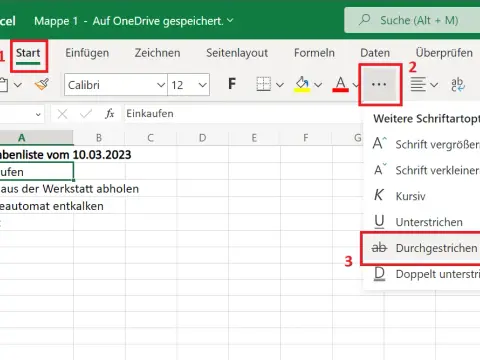Click the text alignment icon

[418, 84]
